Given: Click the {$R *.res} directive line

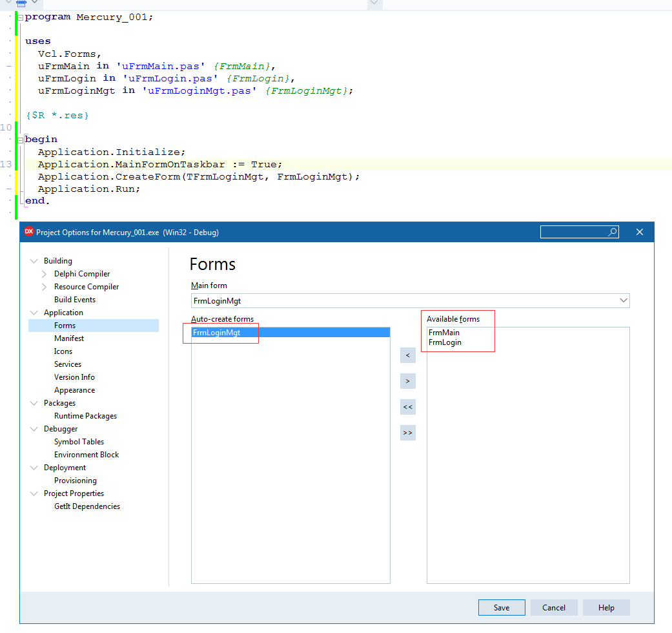Looking at the screenshot, I should 57,116.
